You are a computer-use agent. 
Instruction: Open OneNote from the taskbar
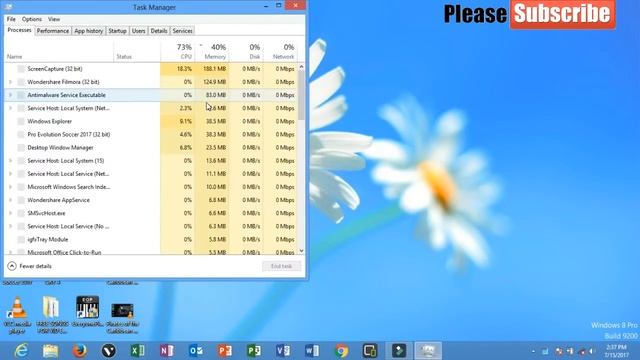(x=167, y=351)
